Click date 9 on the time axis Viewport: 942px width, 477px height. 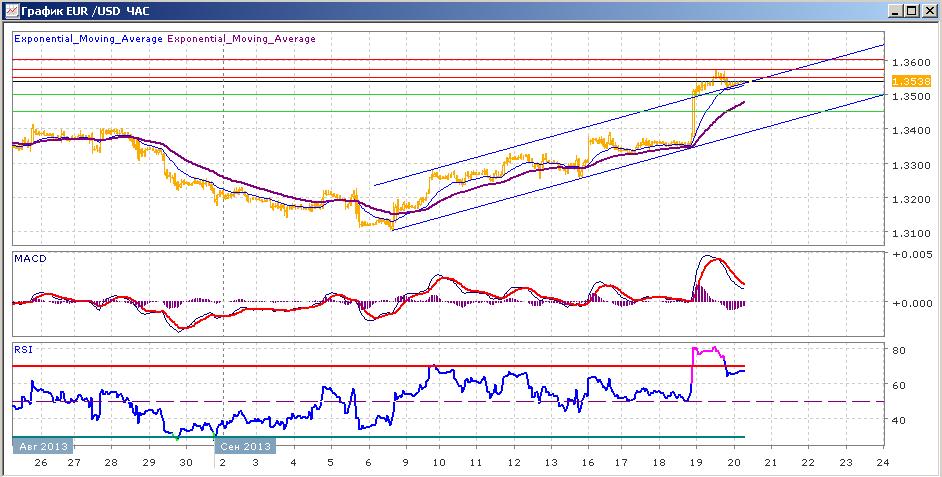(406, 463)
